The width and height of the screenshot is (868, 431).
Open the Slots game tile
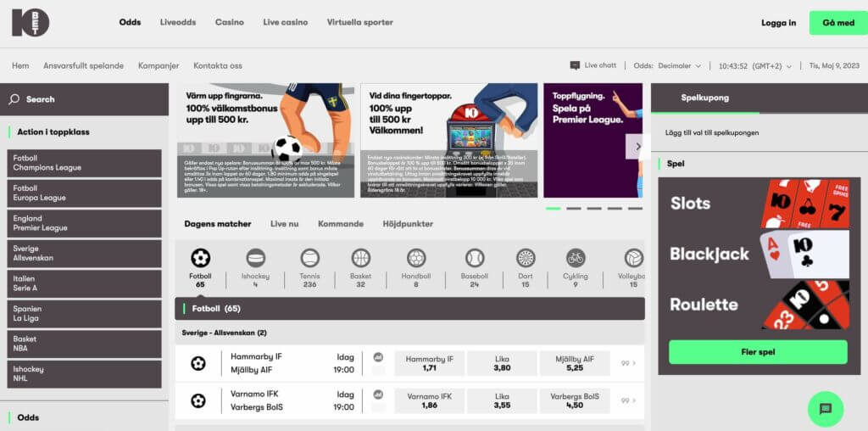tap(759, 204)
